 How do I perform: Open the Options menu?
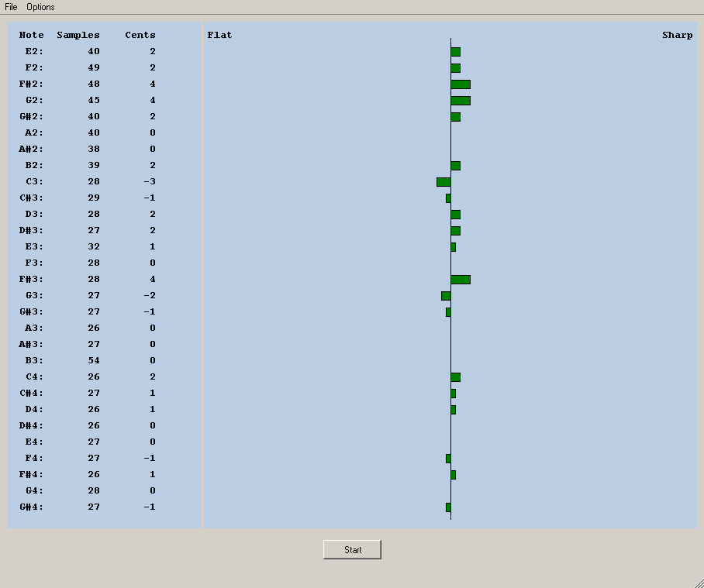click(40, 7)
